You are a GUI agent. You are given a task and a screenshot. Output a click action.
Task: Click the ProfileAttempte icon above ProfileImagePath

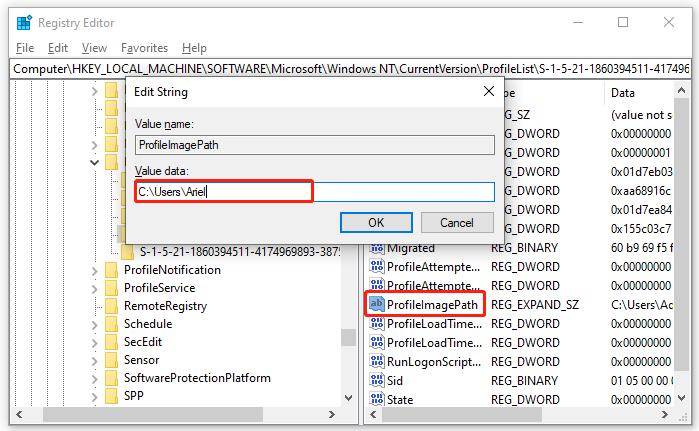coord(377,285)
